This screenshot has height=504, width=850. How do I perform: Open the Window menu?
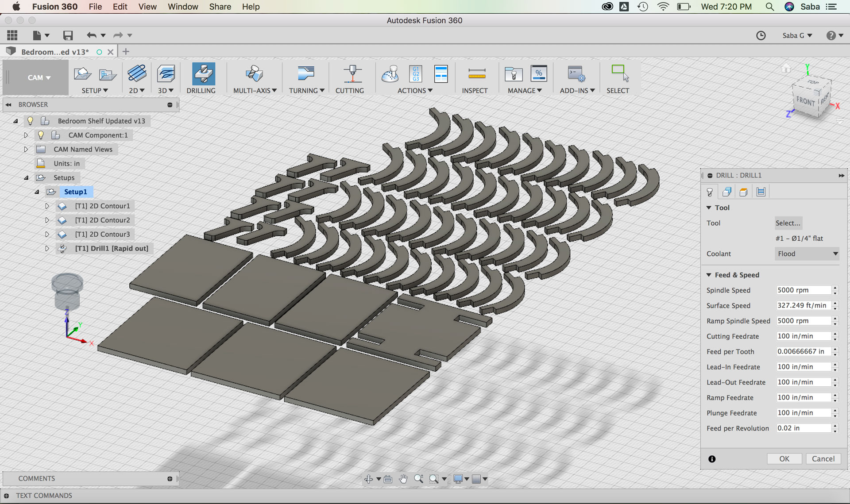click(182, 7)
